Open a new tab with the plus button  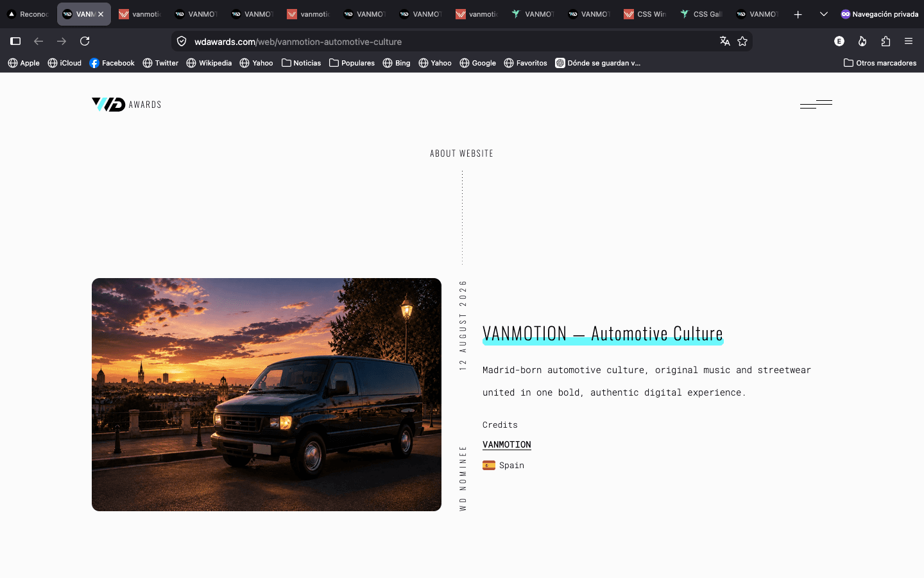pyautogui.click(x=798, y=14)
